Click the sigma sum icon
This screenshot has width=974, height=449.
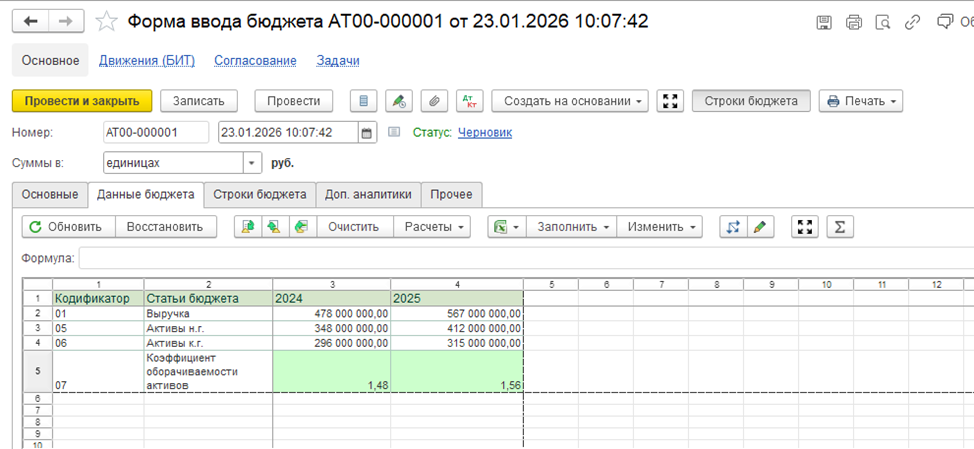coord(840,227)
